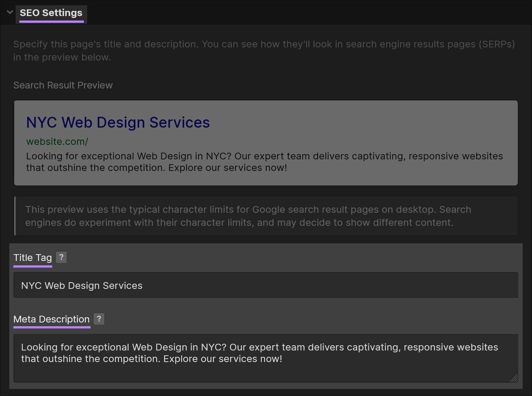Viewport: 532px width, 396px height.
Task: Click the SEO Settings header title
Action: [51, 13]
